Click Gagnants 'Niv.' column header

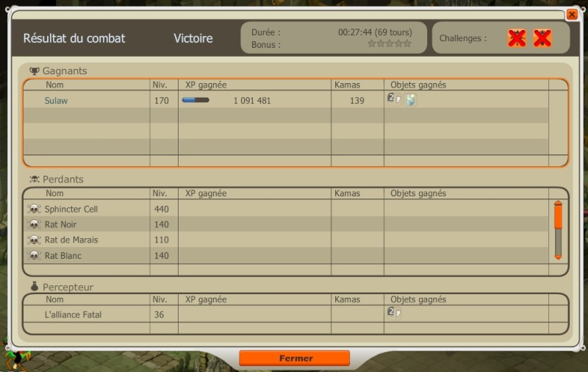point(159,85)
